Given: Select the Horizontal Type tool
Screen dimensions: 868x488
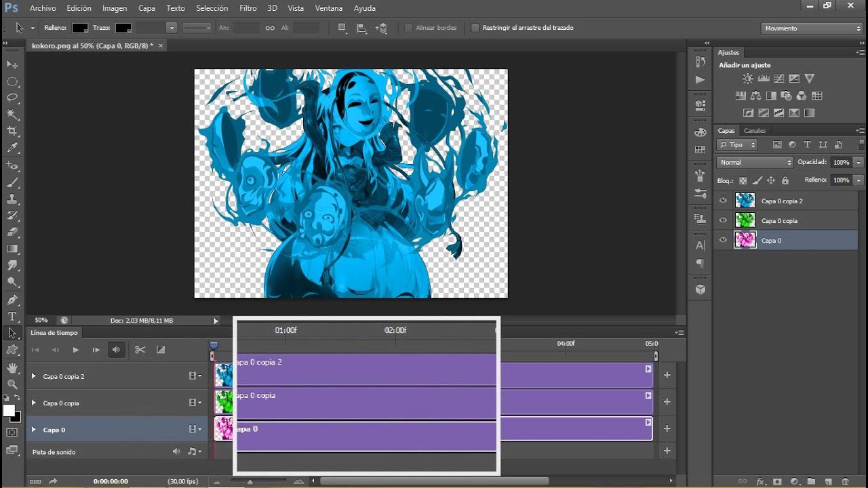Looking at the screenshot, I should pyautogui.click(x=12, y=317).
